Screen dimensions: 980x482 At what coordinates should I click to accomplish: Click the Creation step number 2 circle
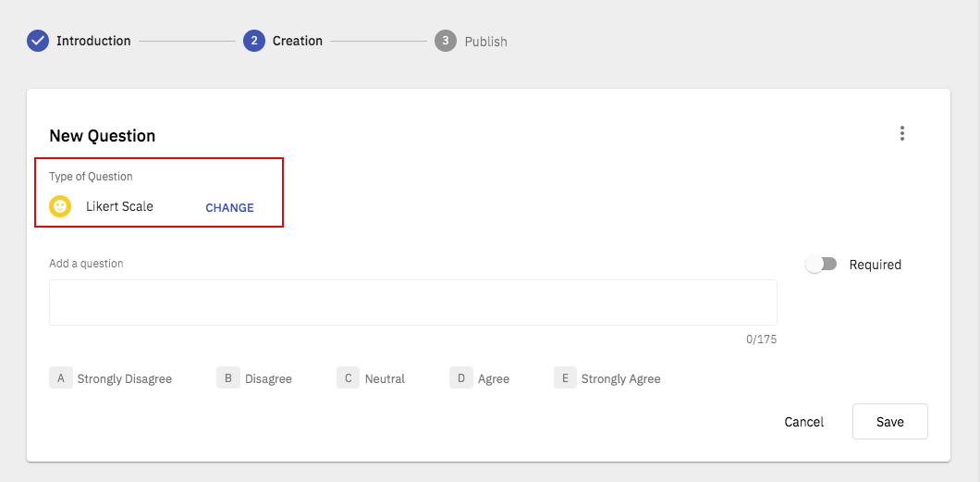tap(254, 41)
